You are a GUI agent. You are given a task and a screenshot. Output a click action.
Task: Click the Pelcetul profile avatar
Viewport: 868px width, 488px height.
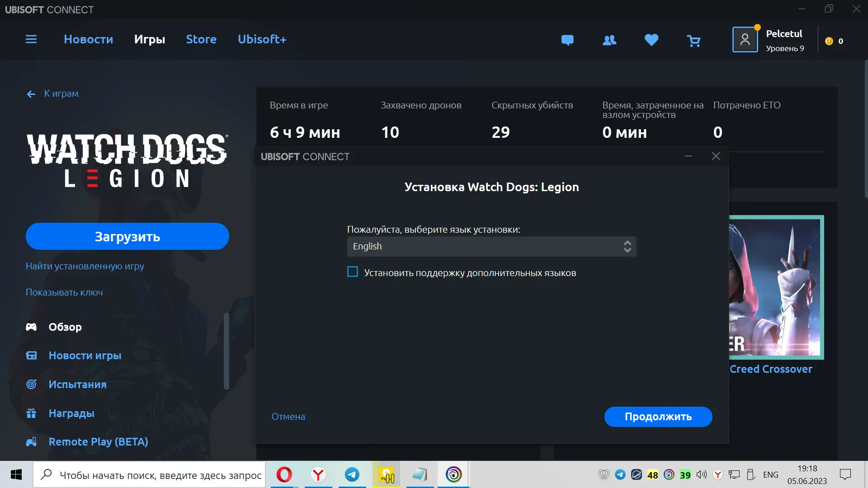click(745, 40)
